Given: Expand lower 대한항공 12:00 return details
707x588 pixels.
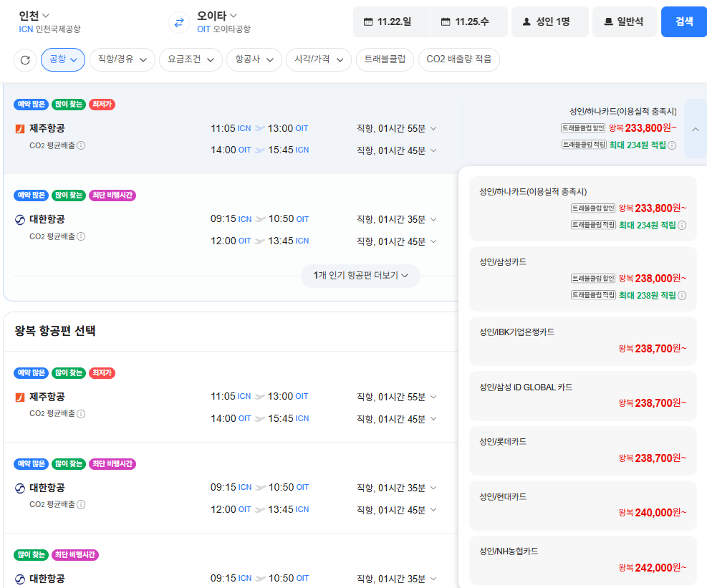Looking at the screenshot, I should point(433,509).
